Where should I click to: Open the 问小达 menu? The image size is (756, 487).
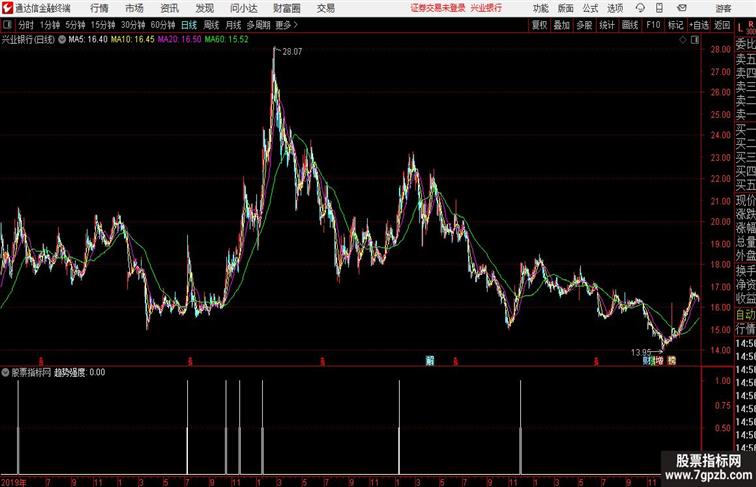click(x=244, y=8)
